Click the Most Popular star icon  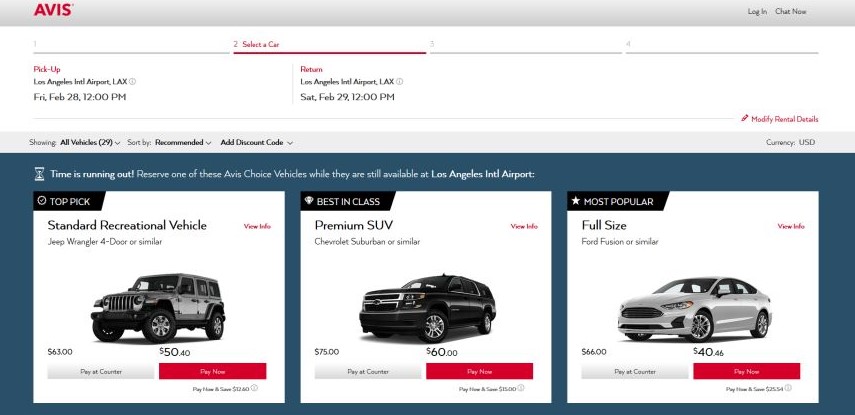point(576,201)
